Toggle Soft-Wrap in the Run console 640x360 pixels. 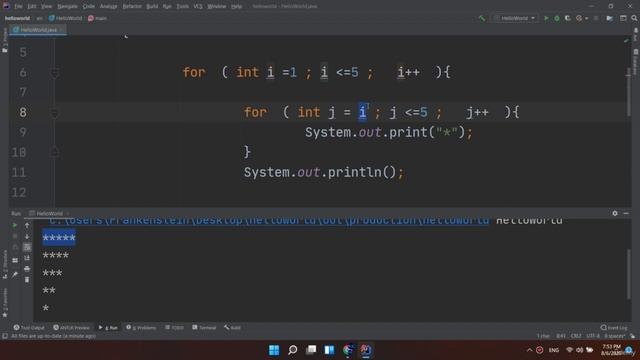pos(27,247)
